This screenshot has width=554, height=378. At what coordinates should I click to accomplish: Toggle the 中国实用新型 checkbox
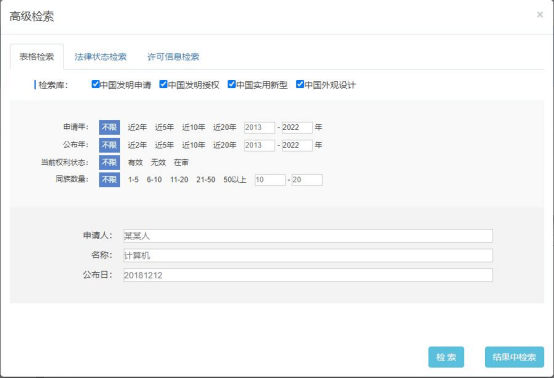point(231,84)
